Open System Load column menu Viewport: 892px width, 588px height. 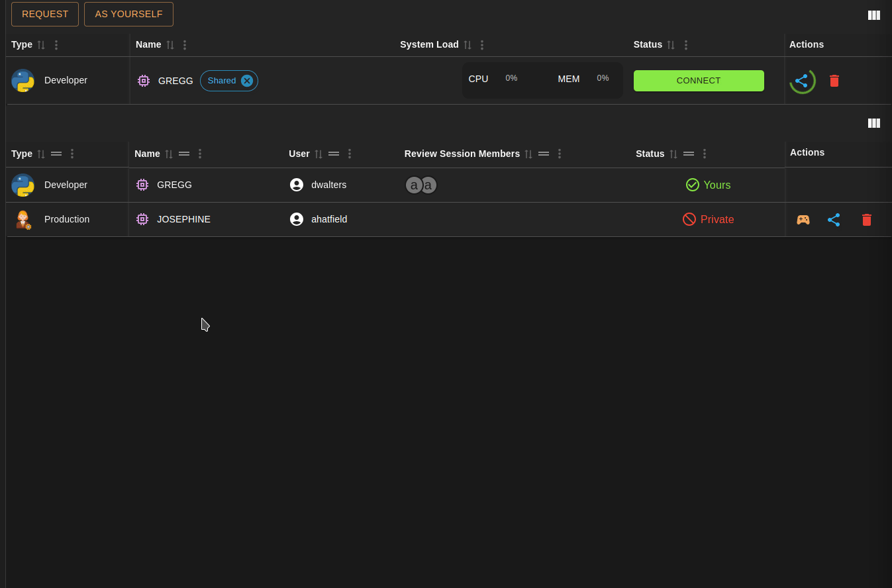tap(482, 45)
